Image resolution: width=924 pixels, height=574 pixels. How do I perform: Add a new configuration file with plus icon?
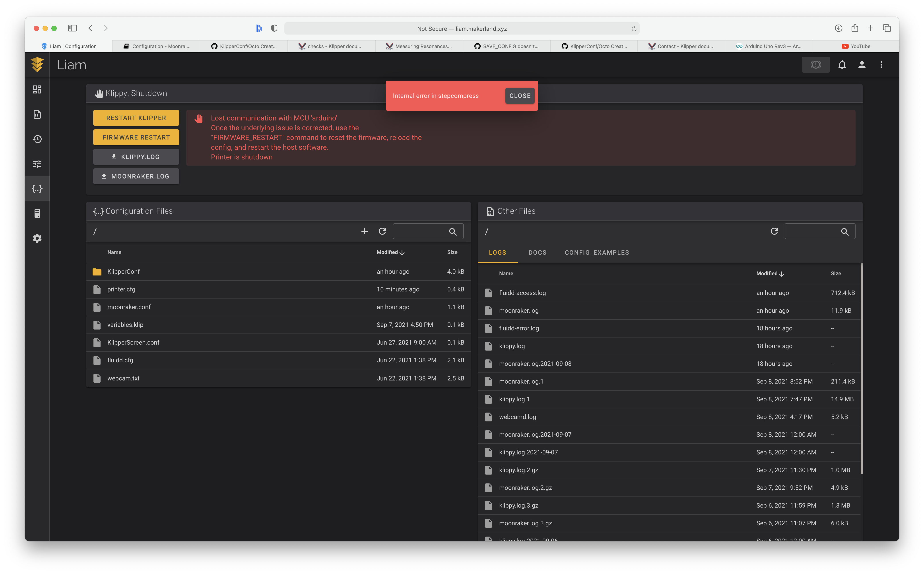(x=364, y=231)
